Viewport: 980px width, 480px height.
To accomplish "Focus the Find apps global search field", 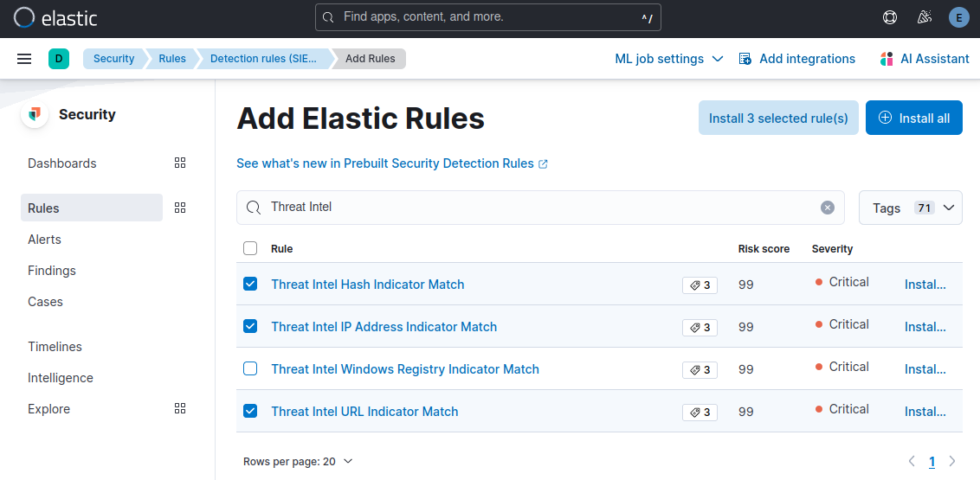I will (x=488, y=16).
